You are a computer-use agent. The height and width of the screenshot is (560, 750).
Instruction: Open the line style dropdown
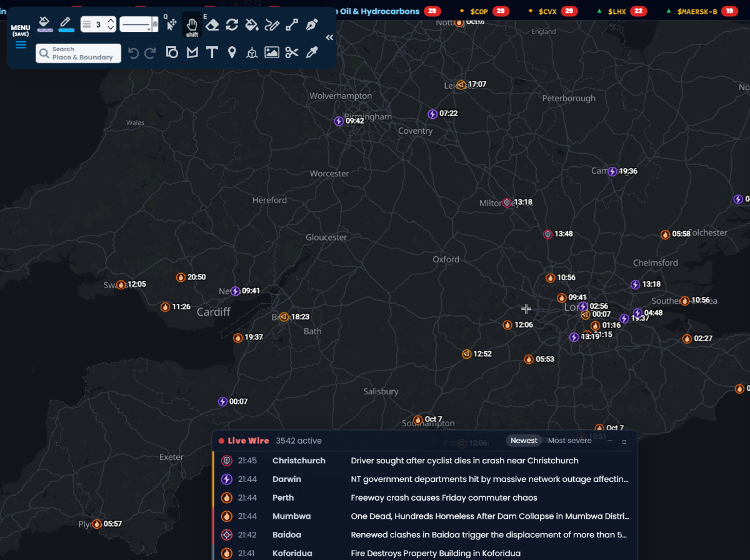[x=139, y=24]
